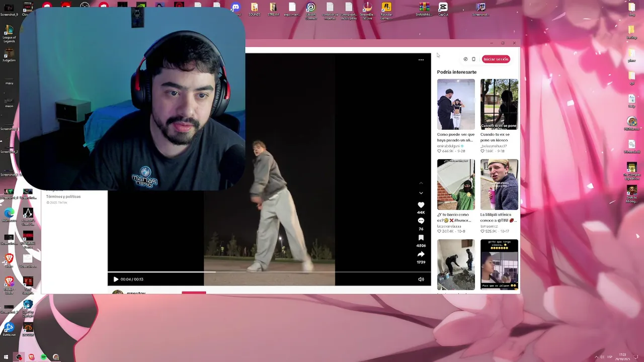
Task: Save the video with the bookmark icon
Action: pos(421,238)
